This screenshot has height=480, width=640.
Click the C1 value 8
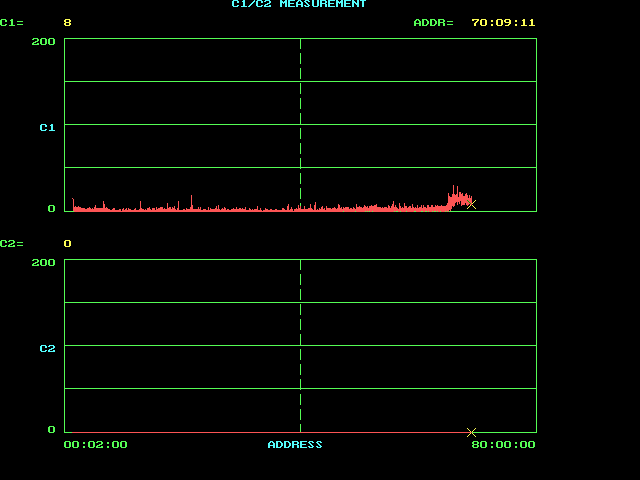coord(68,23)
